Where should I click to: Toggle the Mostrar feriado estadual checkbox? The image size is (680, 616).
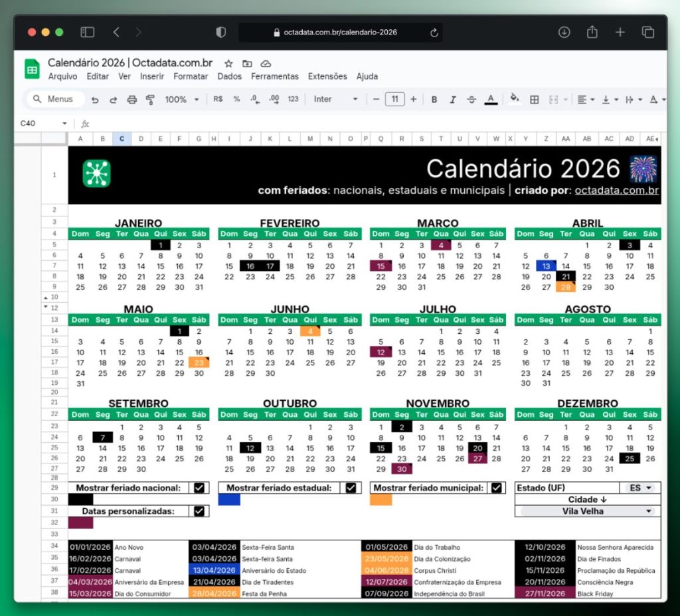click(x=351, y=487)
